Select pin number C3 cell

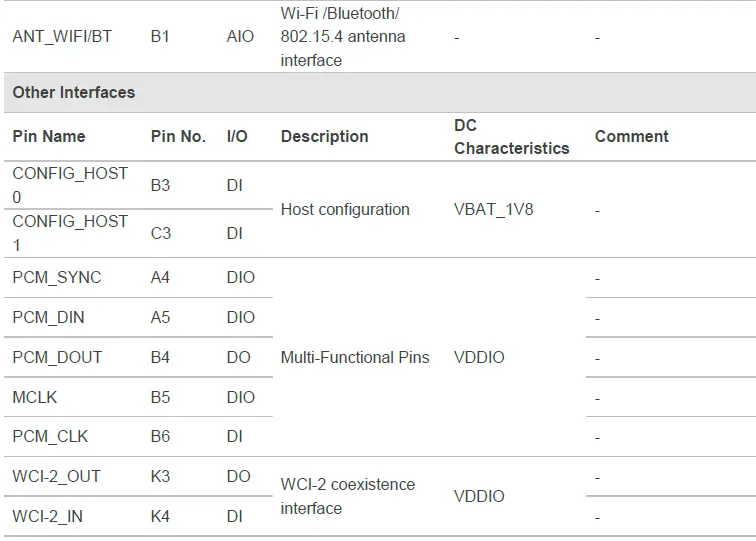161,233
